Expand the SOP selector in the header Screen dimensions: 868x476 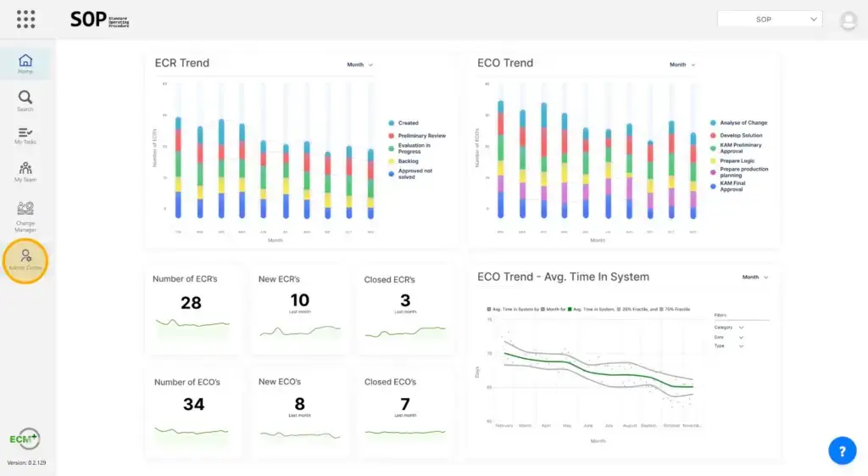coord(770,19)
